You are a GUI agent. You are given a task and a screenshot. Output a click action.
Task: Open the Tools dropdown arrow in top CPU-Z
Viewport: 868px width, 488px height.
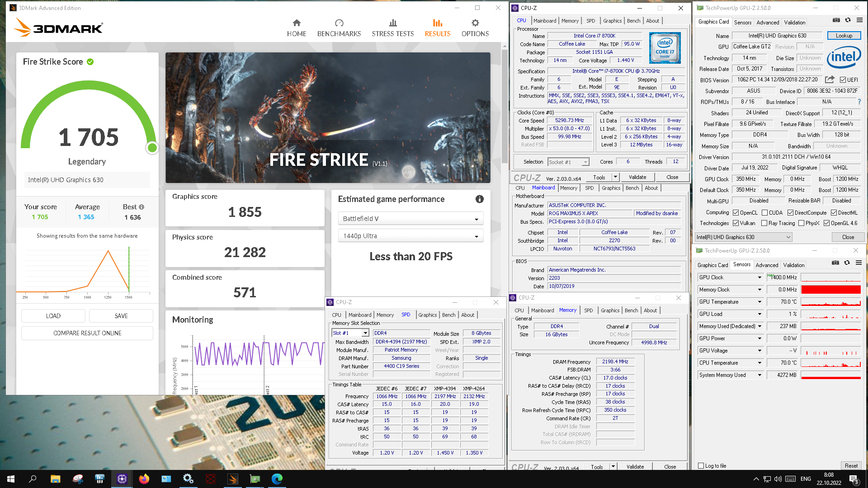(615, 177)
